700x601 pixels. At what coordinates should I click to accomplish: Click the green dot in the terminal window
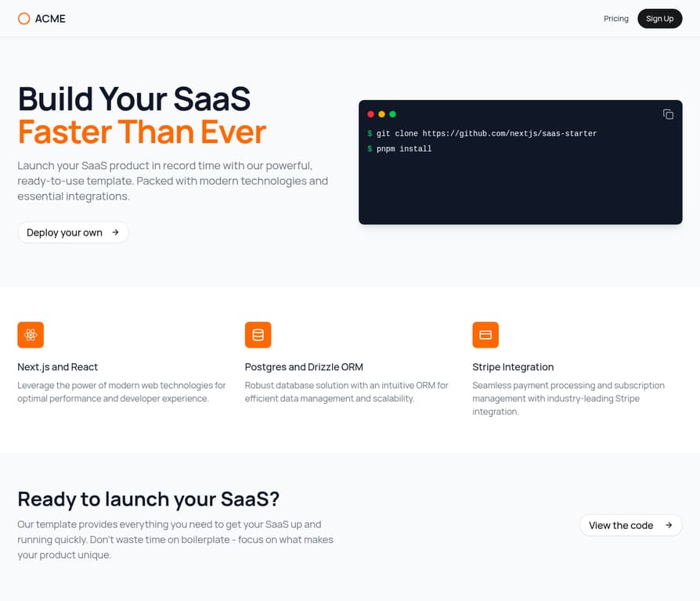point(392,114)
